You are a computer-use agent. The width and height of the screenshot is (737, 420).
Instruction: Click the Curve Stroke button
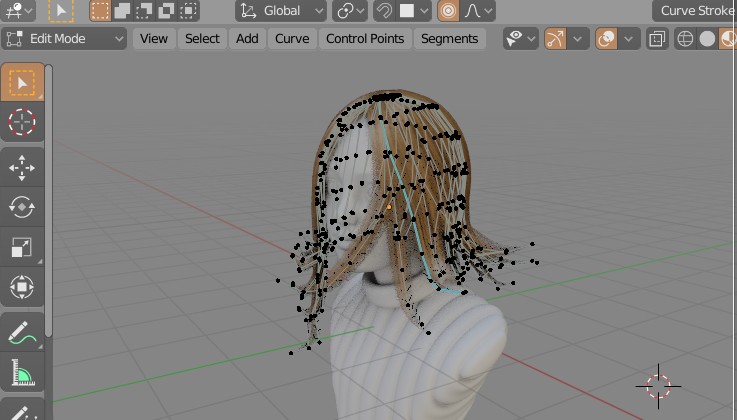695,10
